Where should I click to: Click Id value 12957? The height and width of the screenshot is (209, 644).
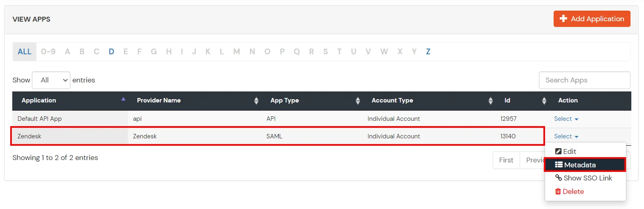coord(508,119)
